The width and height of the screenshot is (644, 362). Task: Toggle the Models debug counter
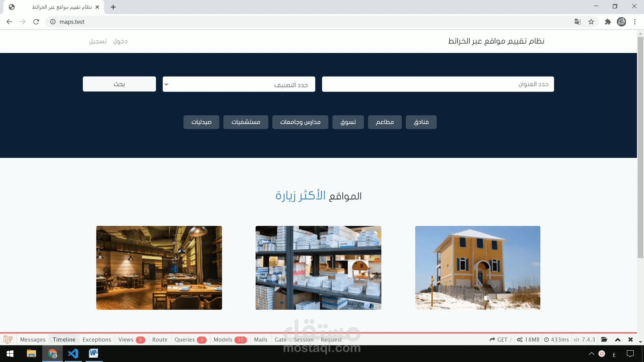229,340
